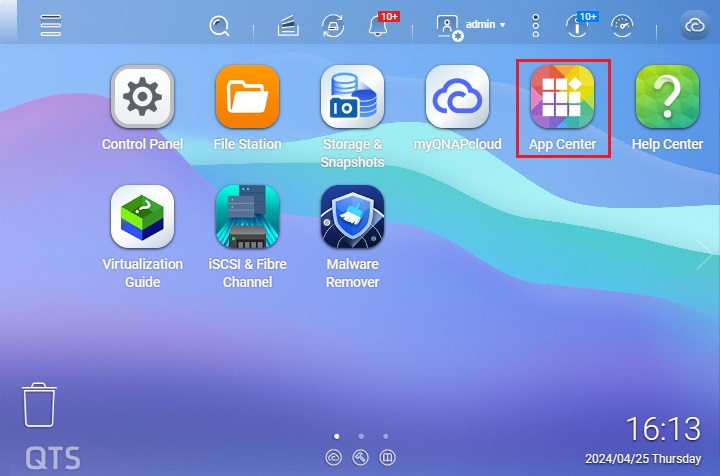Switch to the third desktop page dot
The height and width of the screenshot is (476, 720).
coord(386,436)
